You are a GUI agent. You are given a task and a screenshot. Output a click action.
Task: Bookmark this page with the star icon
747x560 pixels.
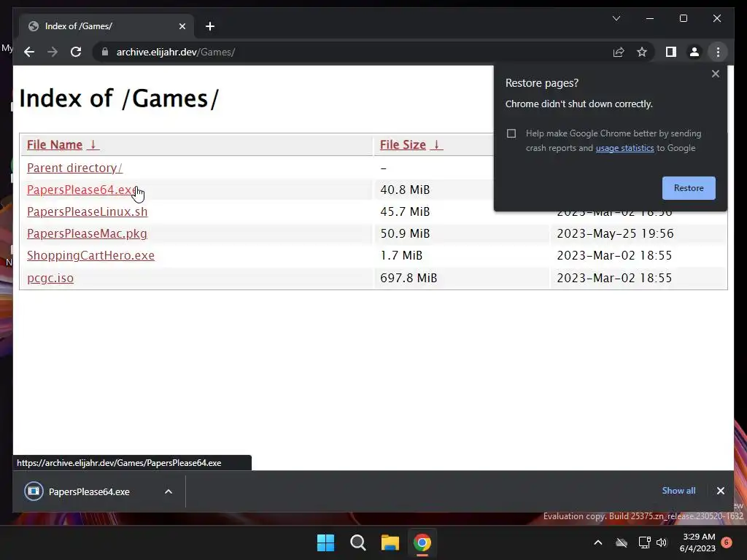pyautogui.click(x=642, y=52)
